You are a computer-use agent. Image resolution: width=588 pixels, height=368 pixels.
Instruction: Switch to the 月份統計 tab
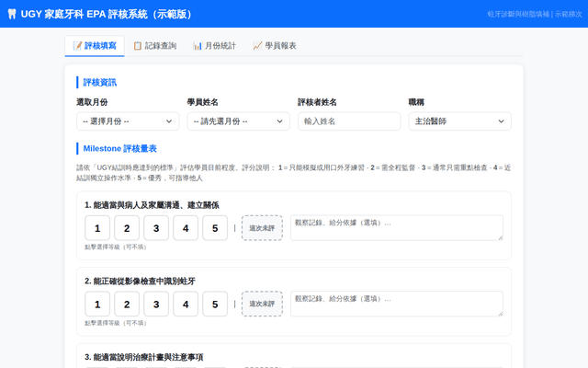click(214, 46)
